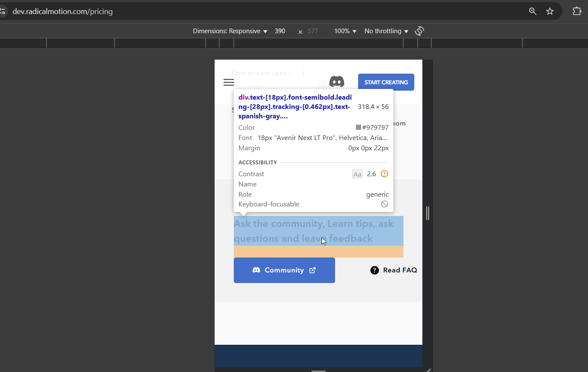This screenshot has height=372, width=588.
Task: Click the contrast warning icon in tooltip
Action: (384, 174)
